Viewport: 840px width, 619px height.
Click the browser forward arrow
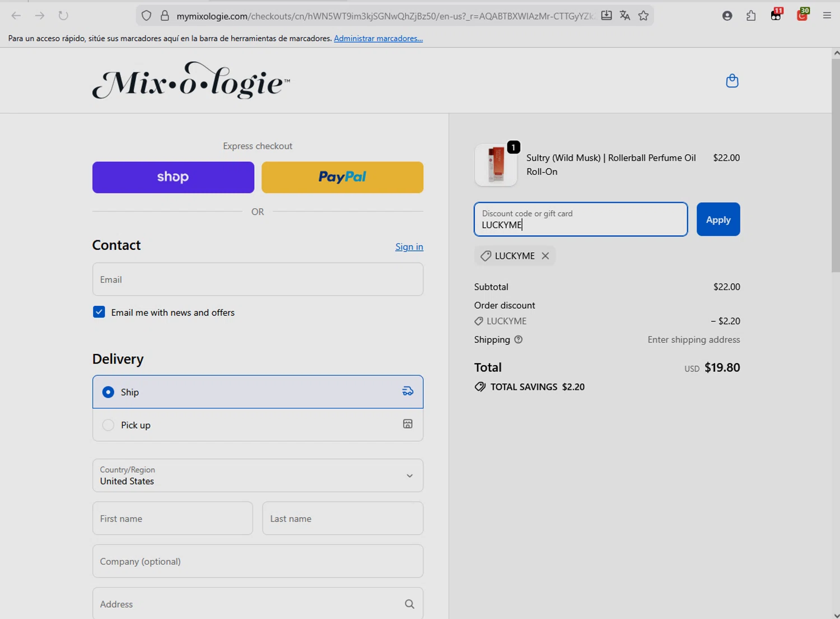(40, 16)
